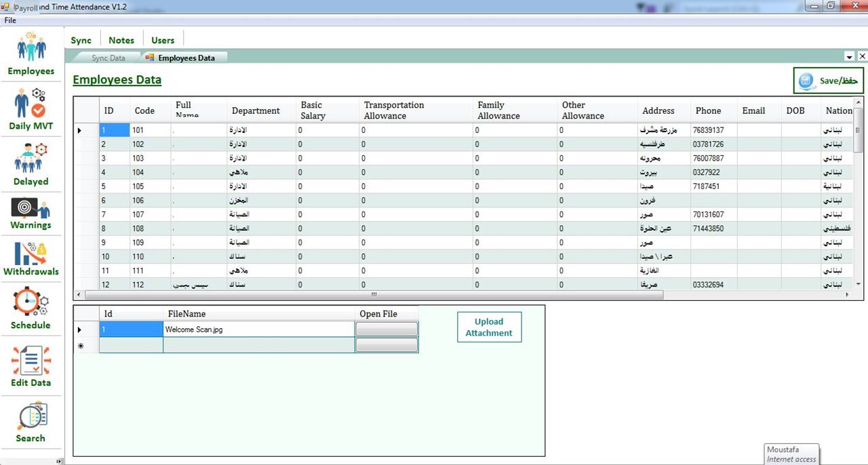Open the tab list dropdown arrow
The image size is (868, 465).
point(850,57)
